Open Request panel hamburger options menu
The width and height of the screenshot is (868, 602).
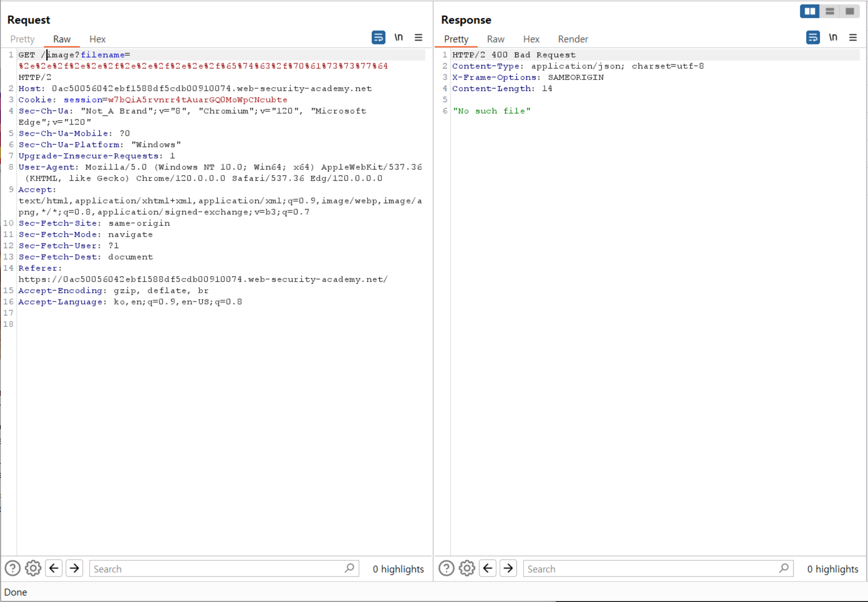(x=418, y=38)
